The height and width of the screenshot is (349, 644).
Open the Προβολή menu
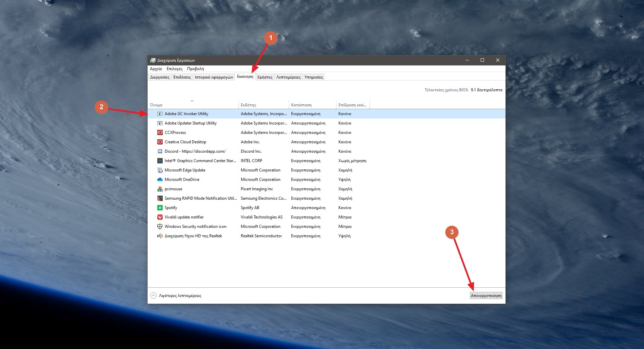coord(195,69)
